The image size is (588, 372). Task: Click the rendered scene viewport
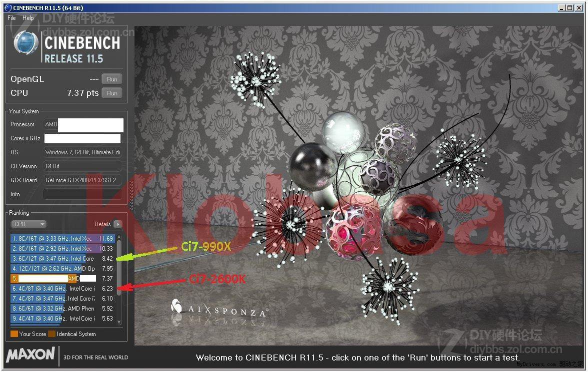click(359, 185)
